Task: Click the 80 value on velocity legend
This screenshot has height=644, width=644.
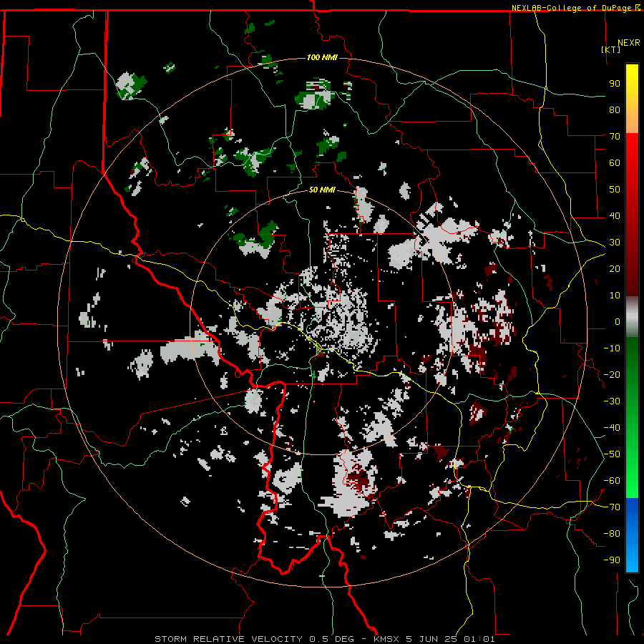Action: [x=615, y=110]
